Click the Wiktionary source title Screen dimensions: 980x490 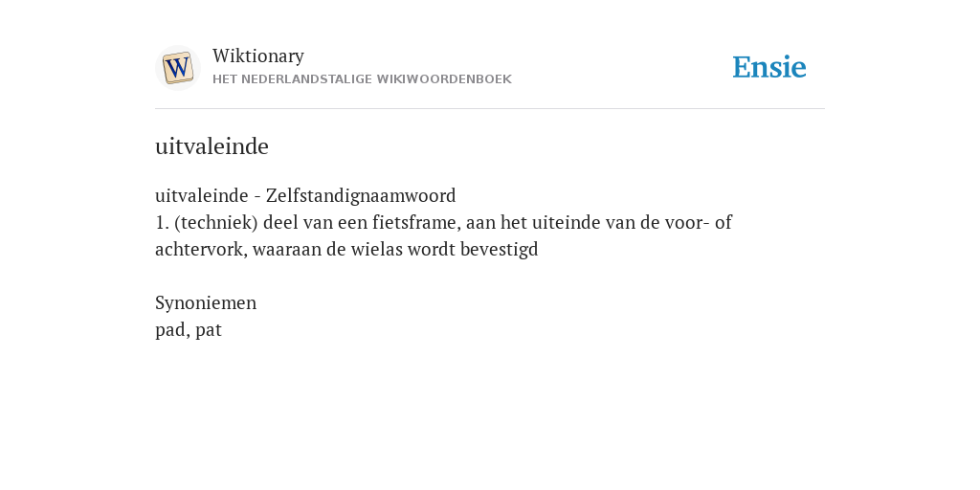click(x=258, y=56)
